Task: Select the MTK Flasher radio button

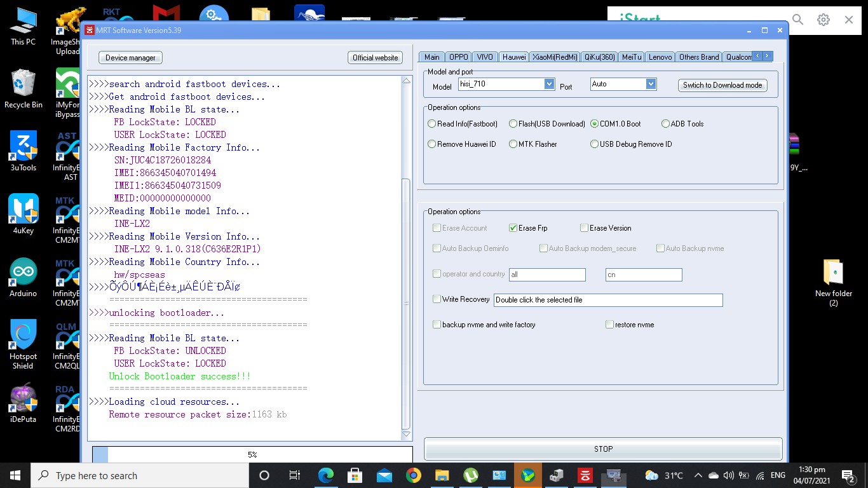Action: (533, 144)
